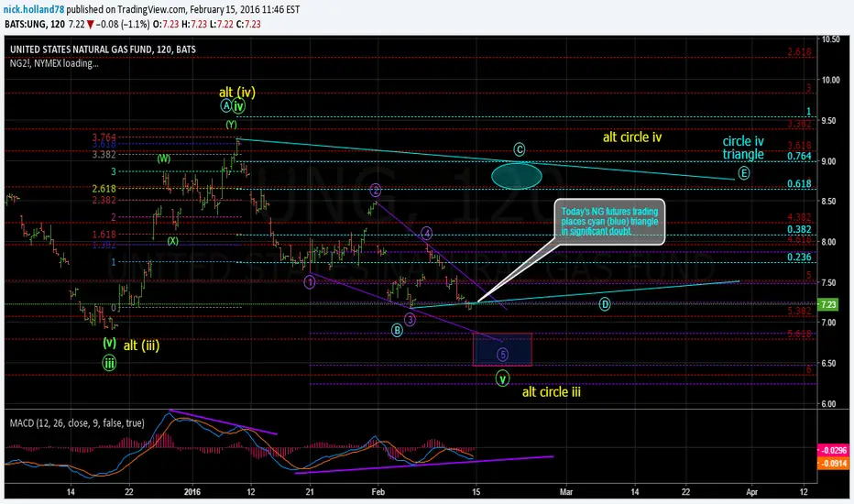The width and height of the screenshot is (854, 504).
Task: Select the purple circled 4 wave marker
Action: click(426, 233)
